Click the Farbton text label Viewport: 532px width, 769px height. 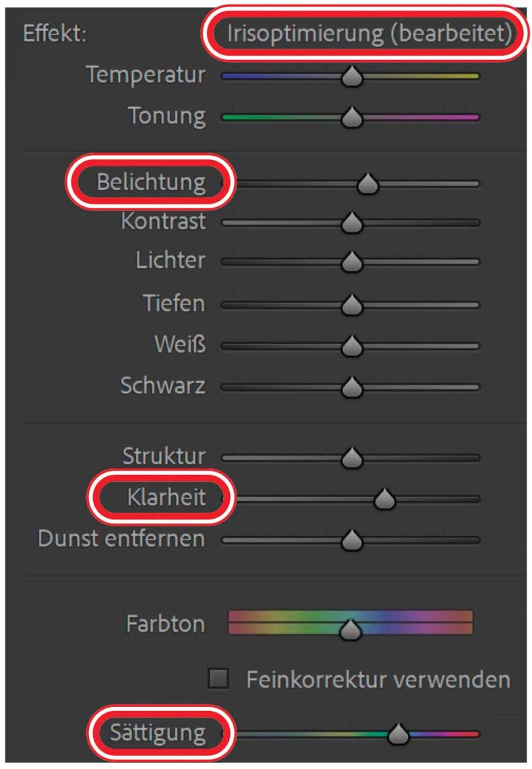(165, 624)
